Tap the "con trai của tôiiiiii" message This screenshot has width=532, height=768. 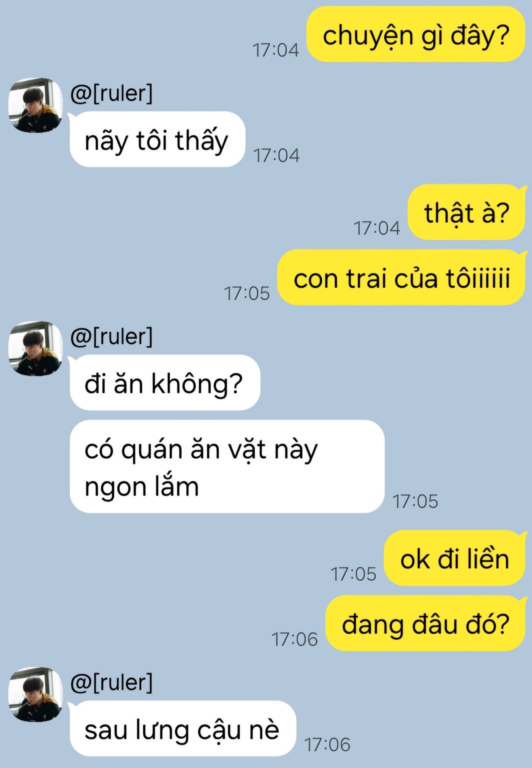pyautogui.click(x=402, y=278)
